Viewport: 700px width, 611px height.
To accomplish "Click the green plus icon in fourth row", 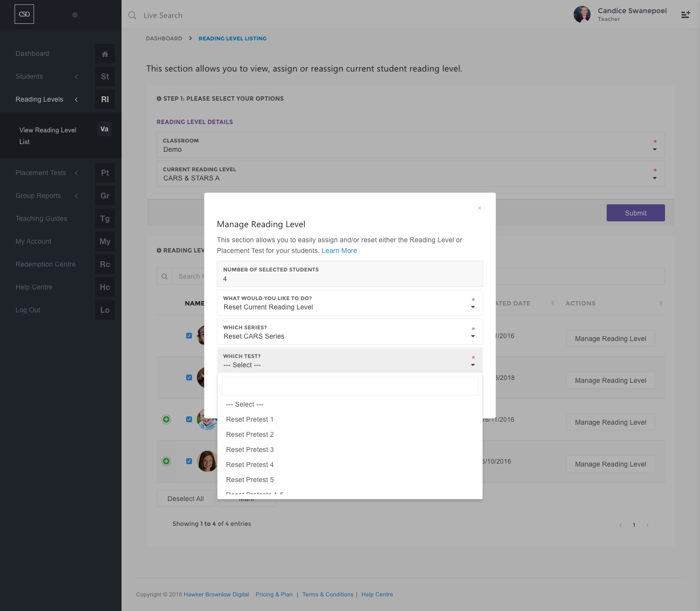I will pos(166,461).
